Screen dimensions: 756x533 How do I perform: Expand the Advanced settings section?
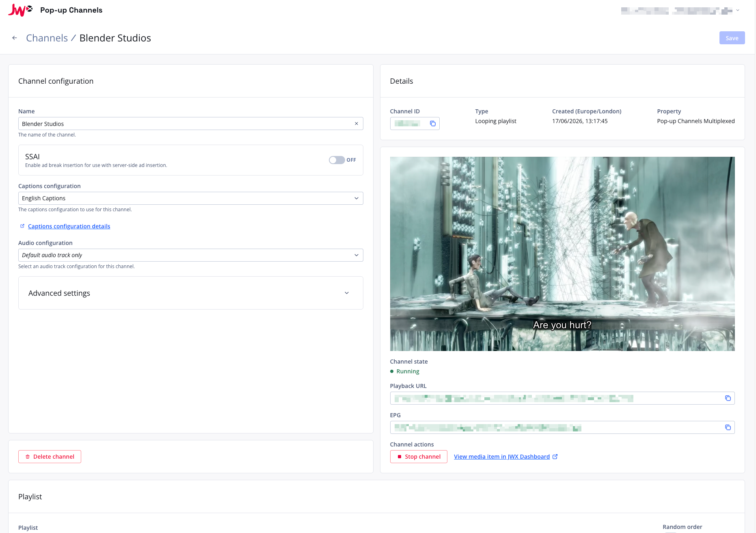(x=191, y=293)
